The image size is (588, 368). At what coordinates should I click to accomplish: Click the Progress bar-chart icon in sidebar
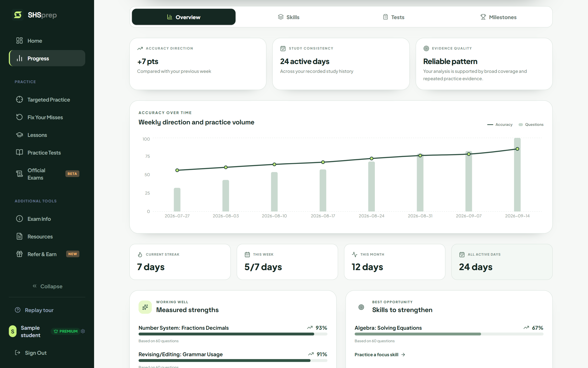(19, 58)
